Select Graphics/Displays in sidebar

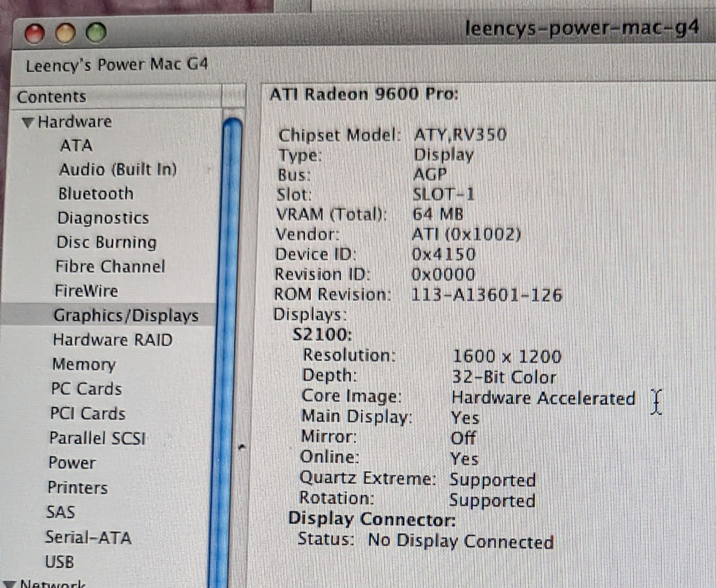coord(126,315)
